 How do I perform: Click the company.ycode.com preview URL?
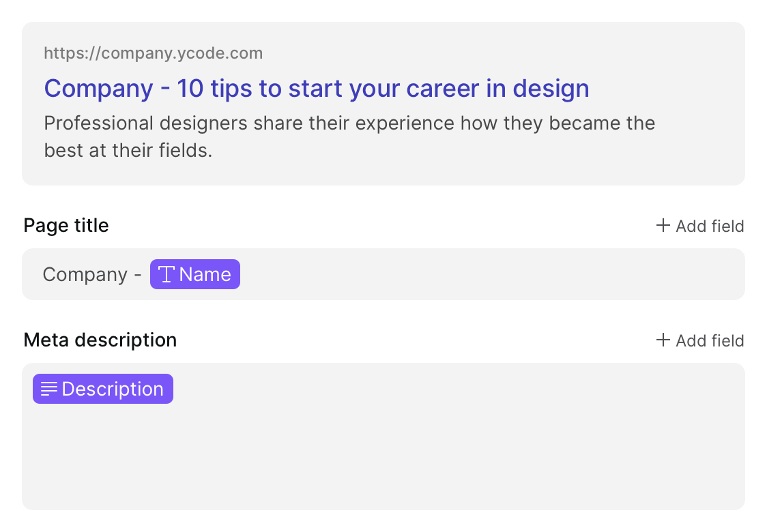click(153, 53)
